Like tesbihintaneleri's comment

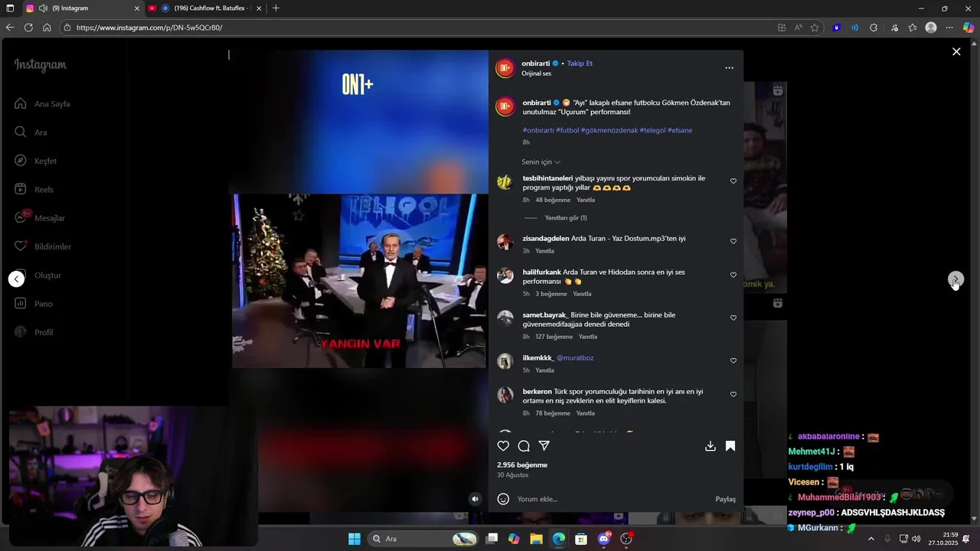[x=733, y=181]
